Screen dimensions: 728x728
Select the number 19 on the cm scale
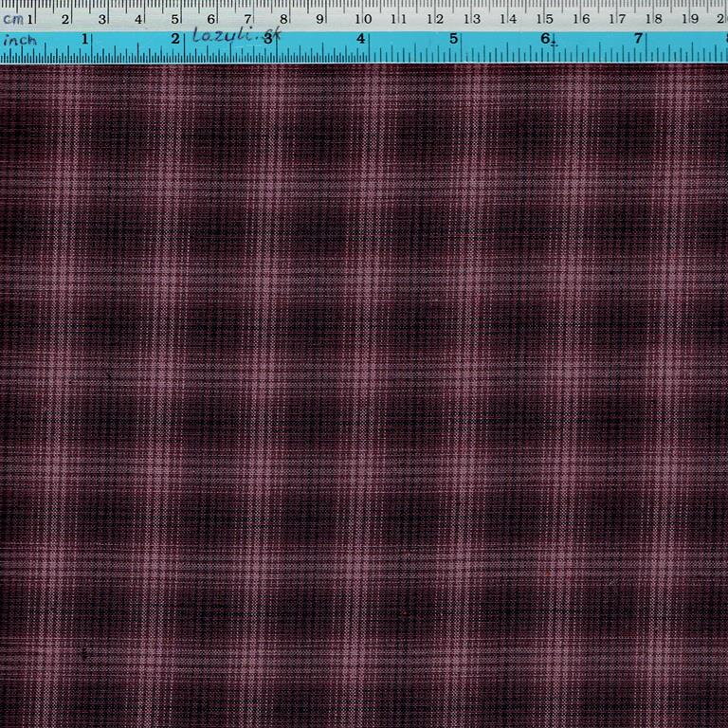click(x=690, y=20)
